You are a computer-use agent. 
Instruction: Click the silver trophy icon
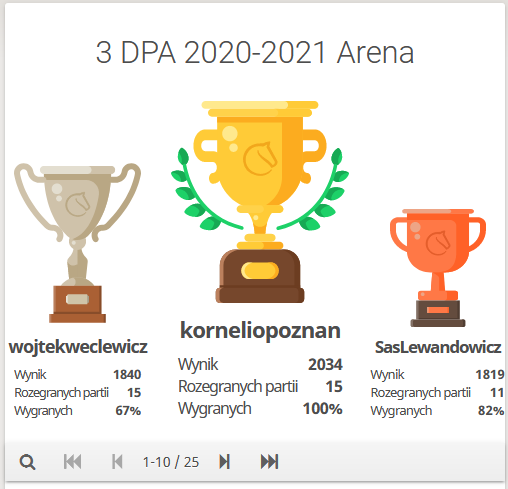pos(77,243)
